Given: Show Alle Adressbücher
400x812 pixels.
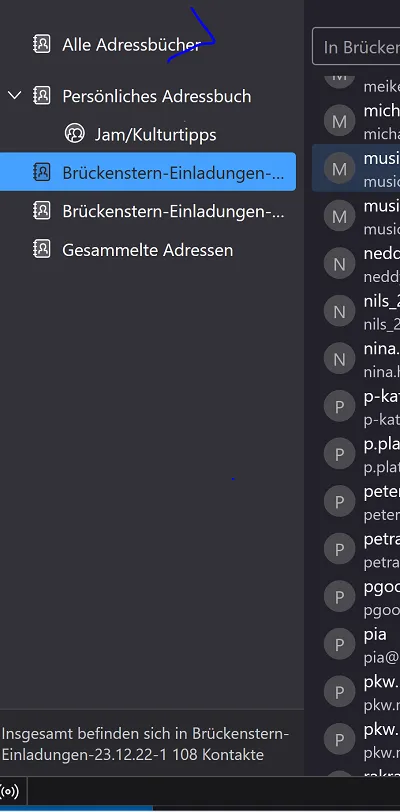Looking at the screenshot, I should click(x=148, y=45).
